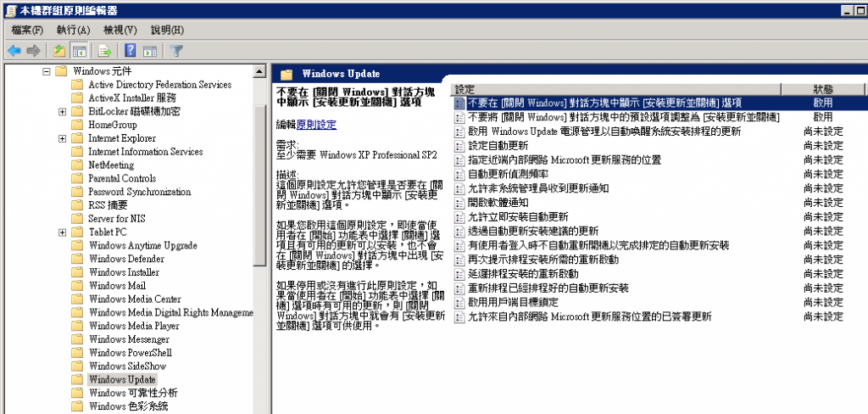Select Internet Information Services tree item
This screenshot has height=414, width=868.
tap(145, 151)
